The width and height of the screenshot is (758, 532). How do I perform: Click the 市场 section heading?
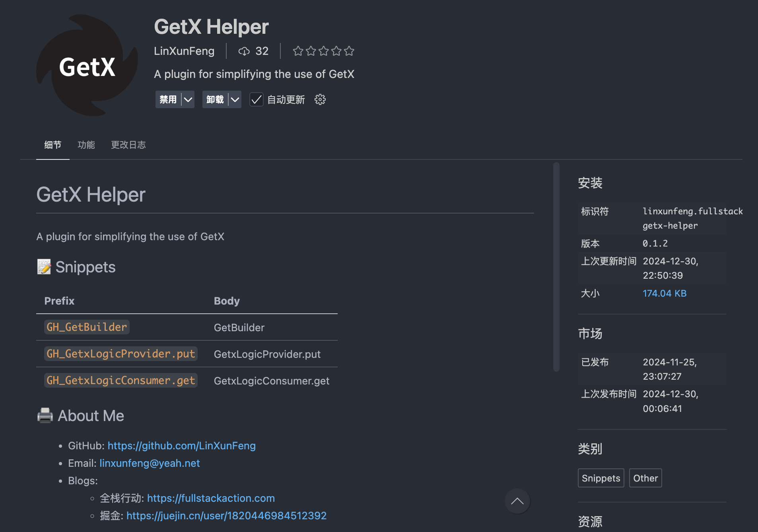coord(590,334)
